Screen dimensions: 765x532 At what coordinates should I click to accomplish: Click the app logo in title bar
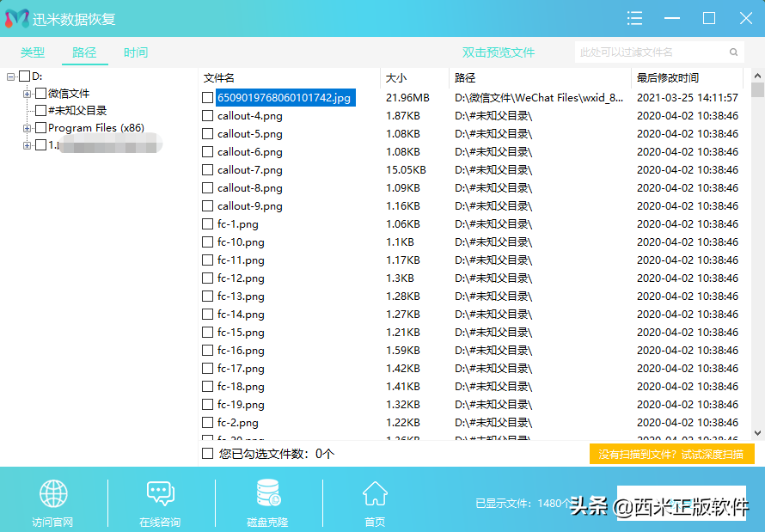[x=16, y=18]
